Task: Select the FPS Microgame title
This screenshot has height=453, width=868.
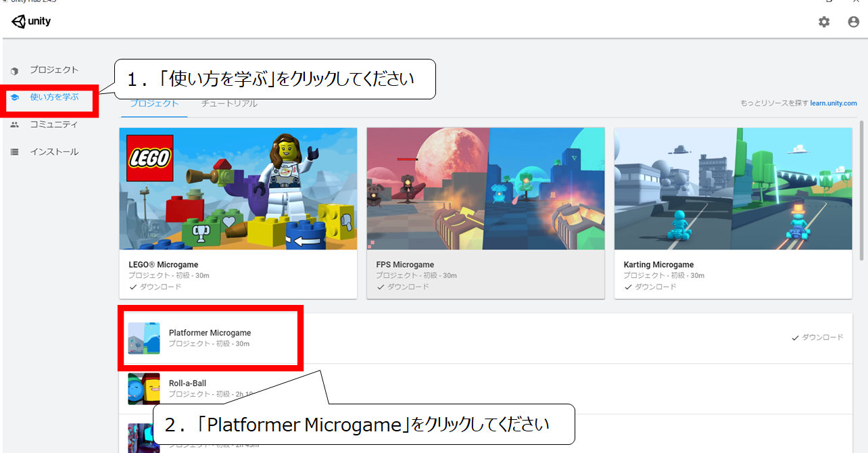Action: [405, 265]
